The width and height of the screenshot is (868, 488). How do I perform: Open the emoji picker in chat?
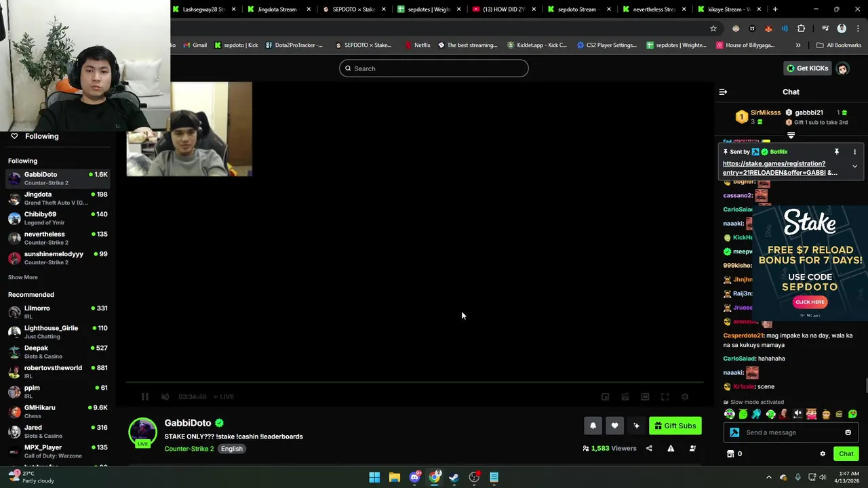(x=848, y=432)
